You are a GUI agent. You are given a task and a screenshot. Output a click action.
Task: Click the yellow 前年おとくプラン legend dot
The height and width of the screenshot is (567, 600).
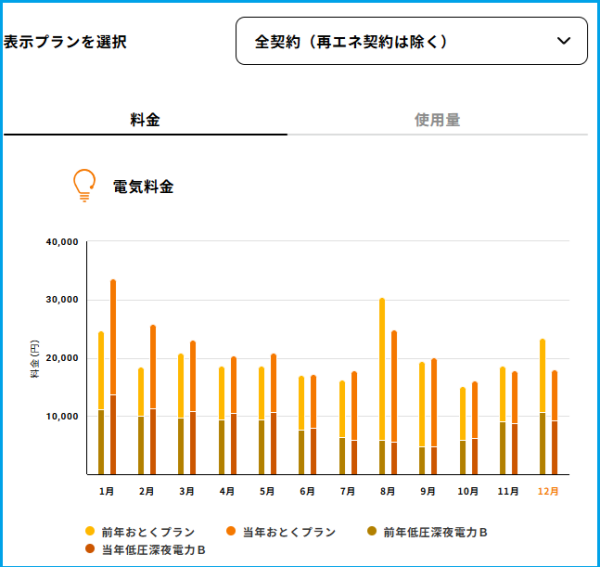90,531
